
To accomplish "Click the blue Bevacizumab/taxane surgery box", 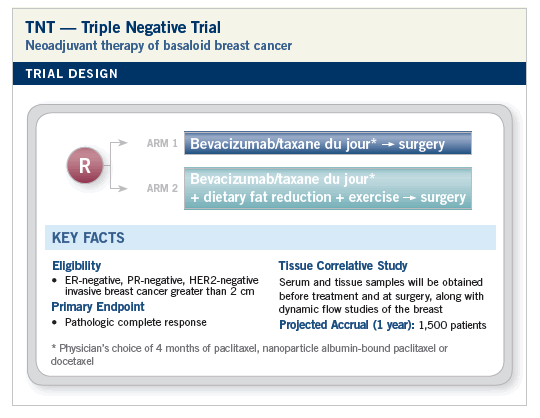I will 328,143.
